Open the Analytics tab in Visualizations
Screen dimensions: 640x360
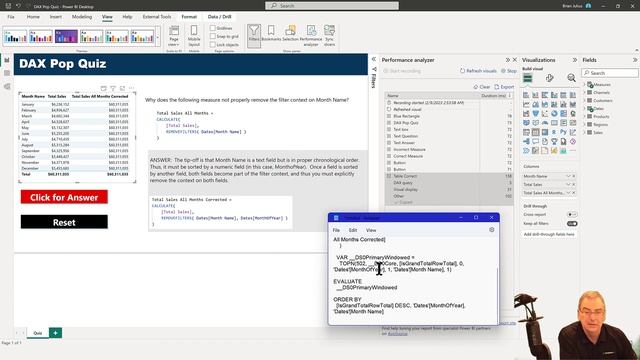point(571,78)
